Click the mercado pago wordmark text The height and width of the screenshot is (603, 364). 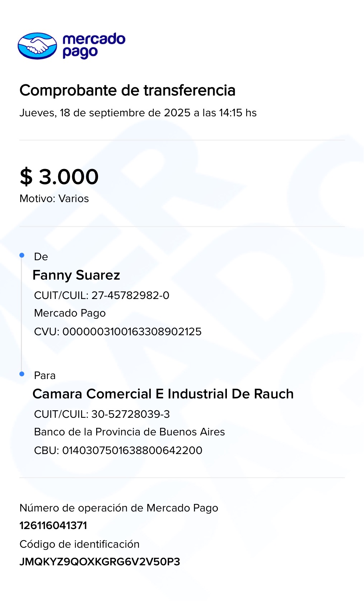click(94, 46)
